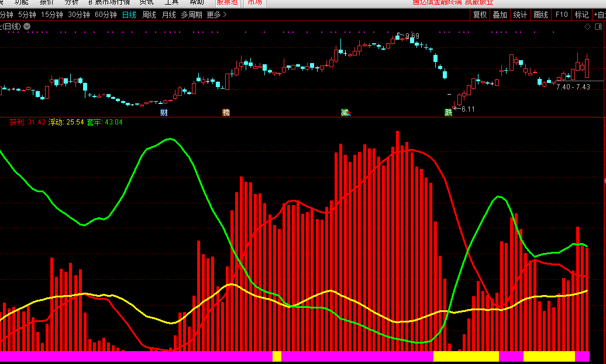Select the 日线 daily period tab

(129, 15)
